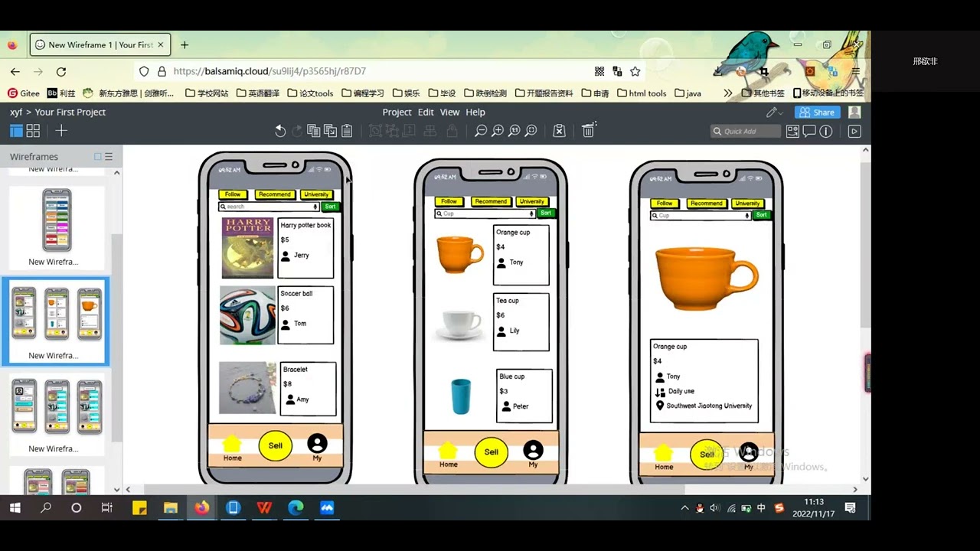Click the Redo icon in Balsamiq toolbar
980x551 pixels.
(x=297, y=132)
